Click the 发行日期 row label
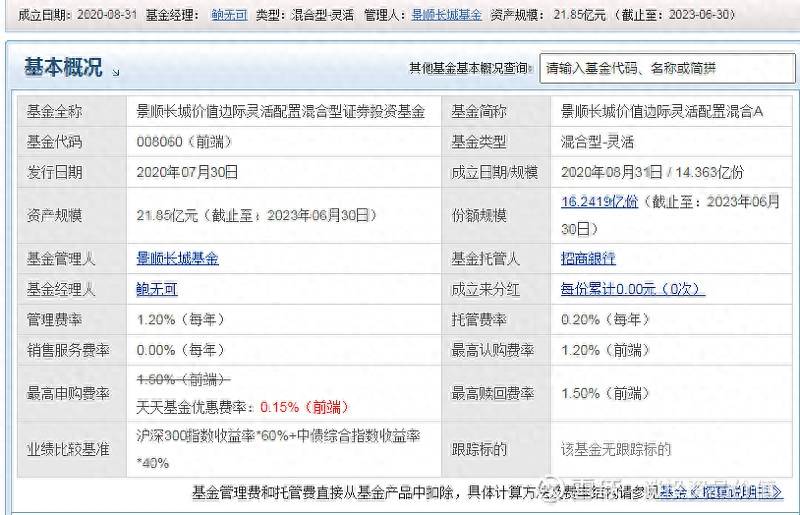800x515 pixels. (x=54, y=172)
